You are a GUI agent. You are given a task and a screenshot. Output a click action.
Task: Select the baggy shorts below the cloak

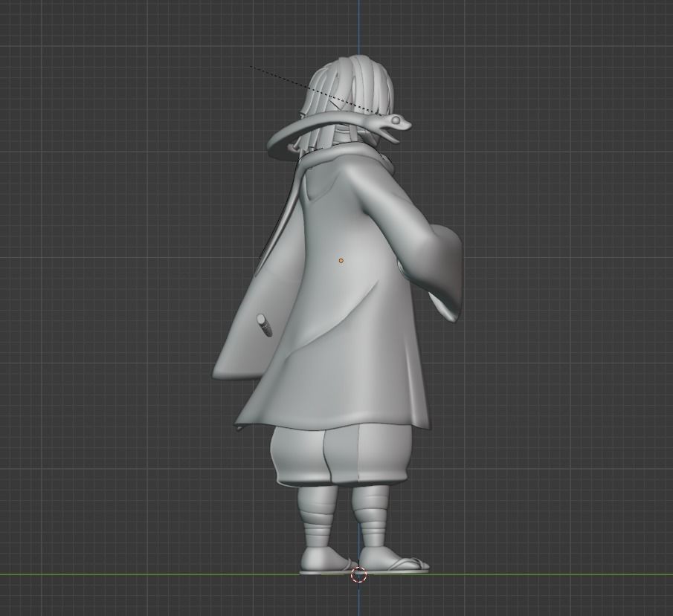point(340,455)
